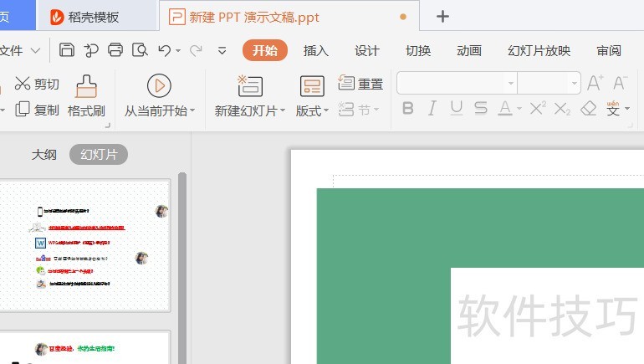Increase font size with A+ icon
Viewport: 644px width, 364px height.
[x=595, y=83]
